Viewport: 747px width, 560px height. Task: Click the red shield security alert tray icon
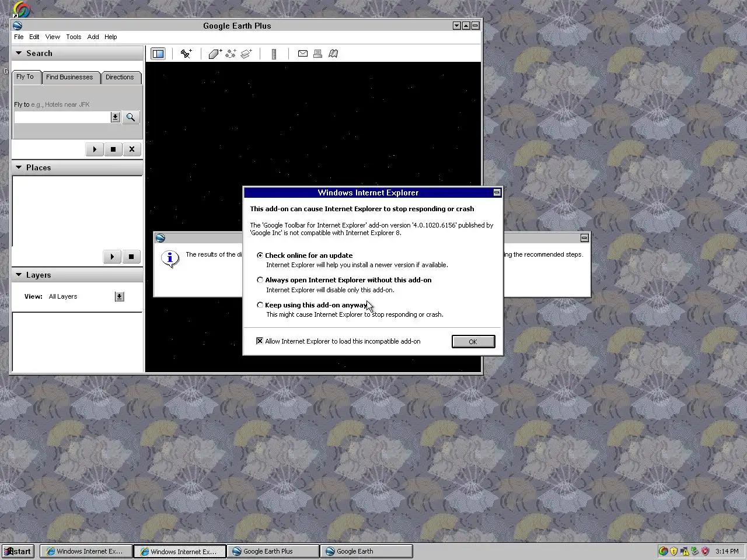coord(705,551)
